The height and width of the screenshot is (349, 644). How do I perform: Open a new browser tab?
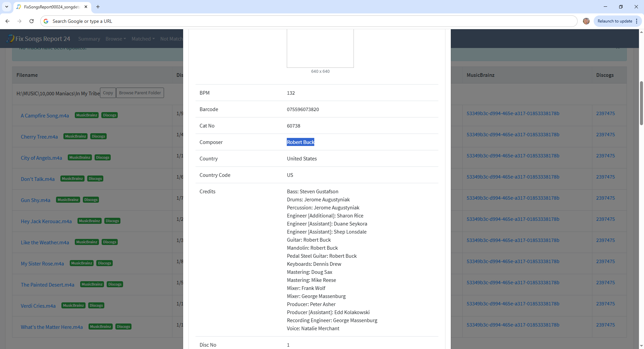tap(98, 7)
